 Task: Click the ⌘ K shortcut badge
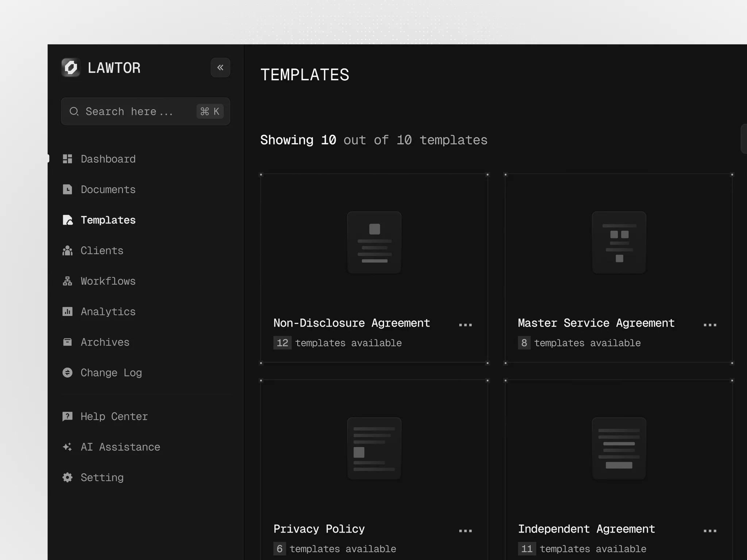pos(210,111)
